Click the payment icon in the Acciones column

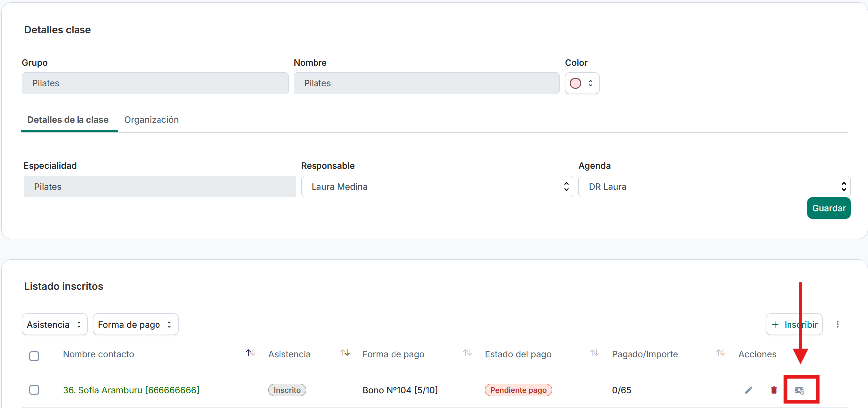[x=799, y=390]
